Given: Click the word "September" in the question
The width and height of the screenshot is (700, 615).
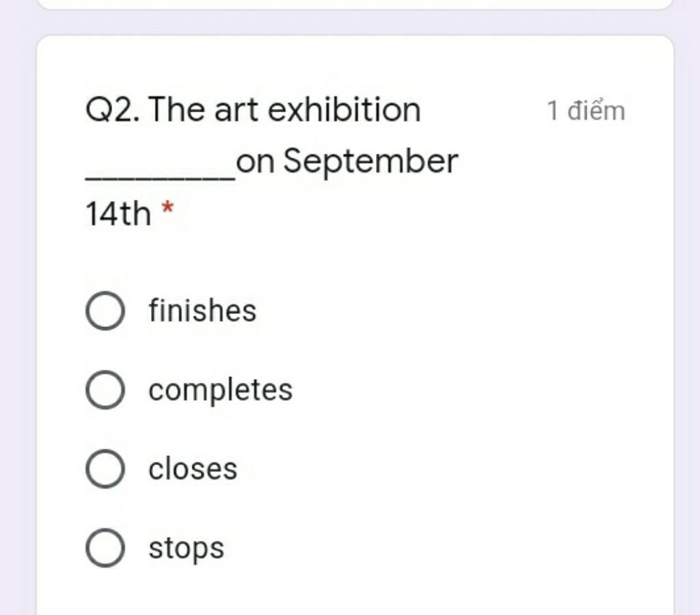Looking at the screenshot, I should pyautogui.click(x=371, y=162).
